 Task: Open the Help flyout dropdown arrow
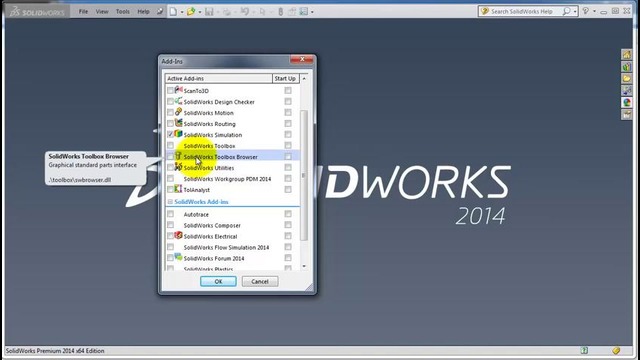(x=594, y=11)
